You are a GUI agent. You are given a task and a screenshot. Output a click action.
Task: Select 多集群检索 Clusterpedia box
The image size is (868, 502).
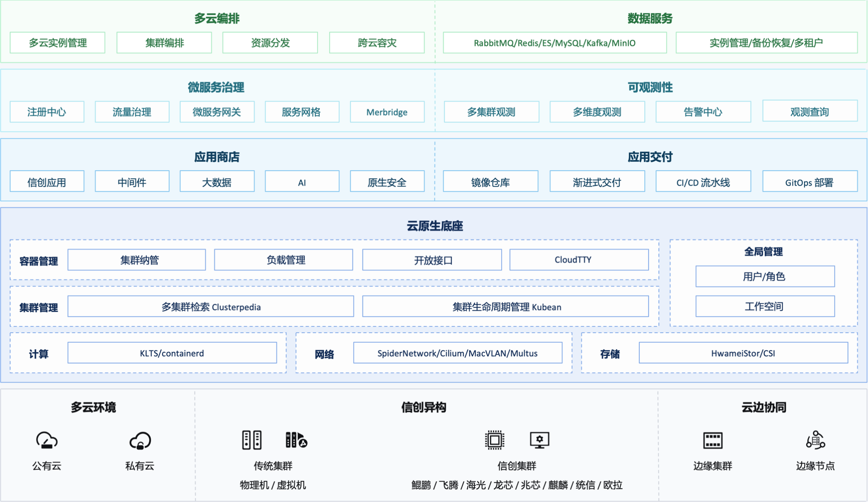211,306
